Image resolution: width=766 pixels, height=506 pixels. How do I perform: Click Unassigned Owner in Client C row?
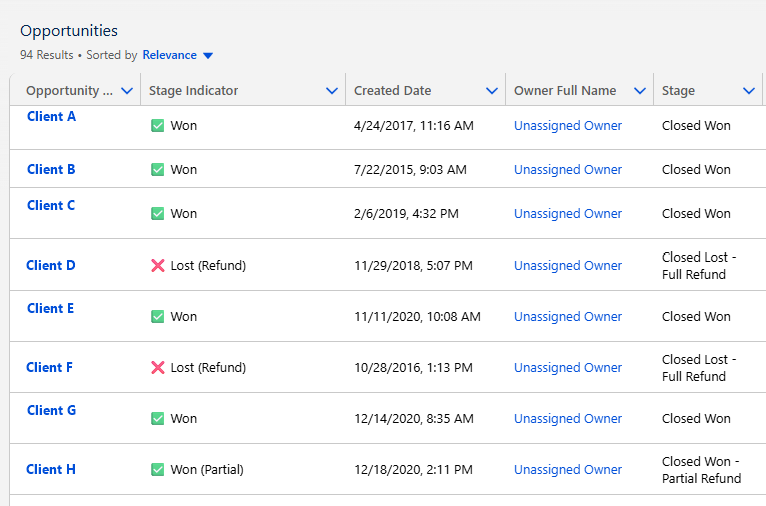[x=568, y=214]
